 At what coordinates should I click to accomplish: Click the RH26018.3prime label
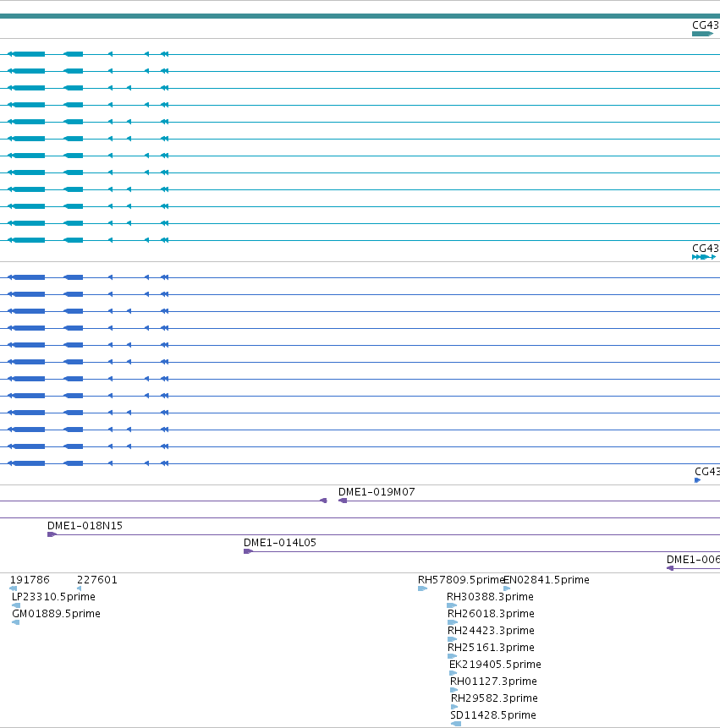(491, 613)
